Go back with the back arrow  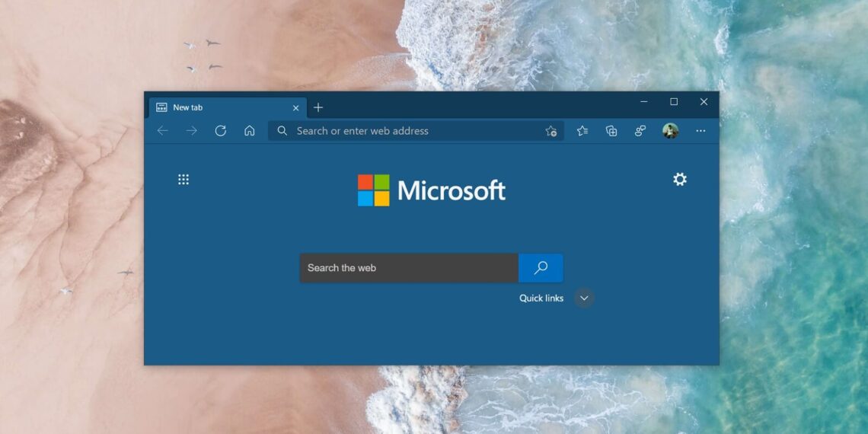162,131
